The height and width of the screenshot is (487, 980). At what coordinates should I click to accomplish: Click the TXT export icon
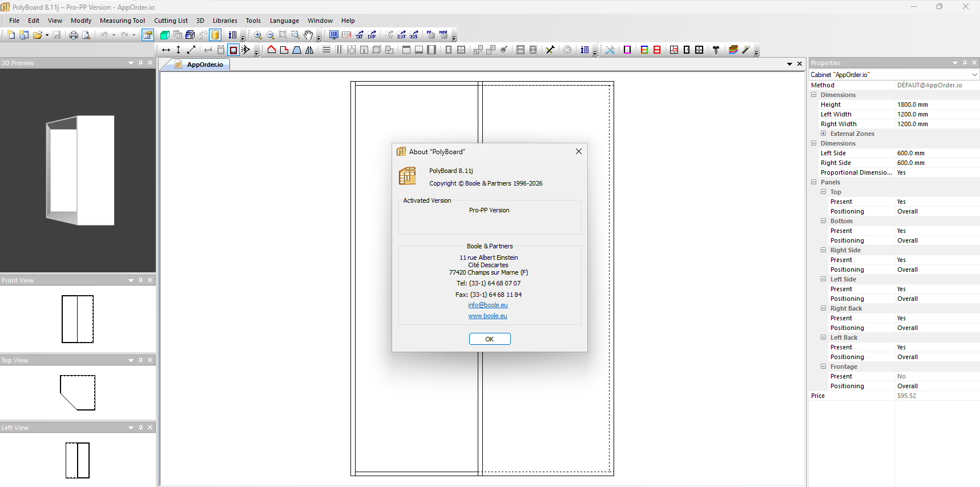tap(359, 35)
